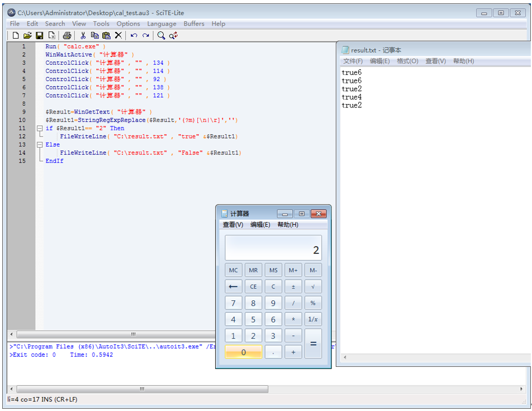Open Notepad's 帮助(H) menu
The height and width of the screenshot is (411, 532).
point(463,61)
